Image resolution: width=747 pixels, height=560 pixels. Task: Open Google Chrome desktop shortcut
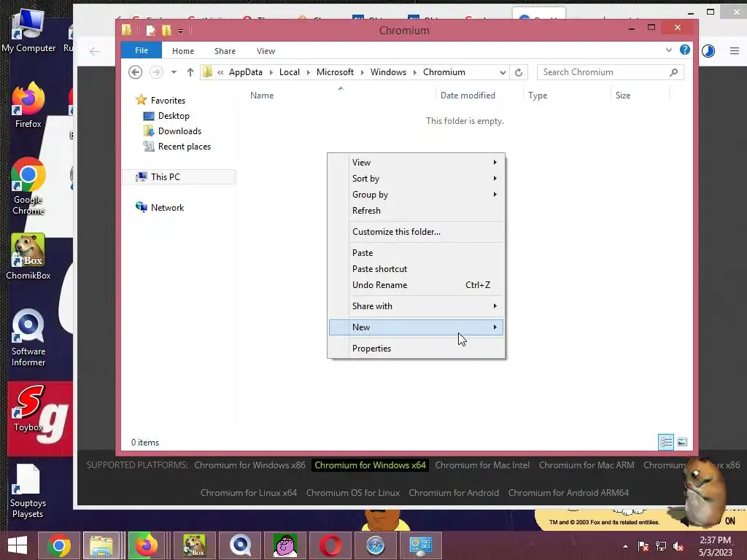pyautogui.click(x=28, y=186)
